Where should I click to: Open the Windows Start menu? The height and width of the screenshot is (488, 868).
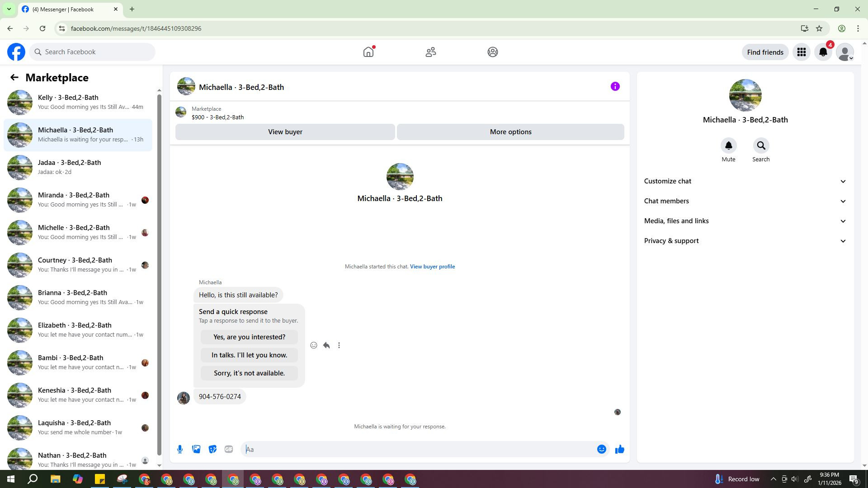coord(11,479)
